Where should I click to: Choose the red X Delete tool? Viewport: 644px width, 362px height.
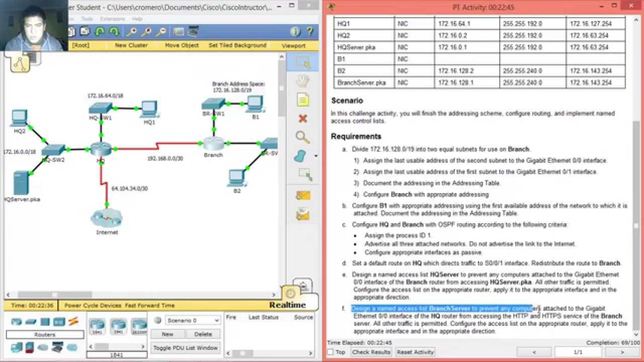pyautogui.click(x=302, y=119)
